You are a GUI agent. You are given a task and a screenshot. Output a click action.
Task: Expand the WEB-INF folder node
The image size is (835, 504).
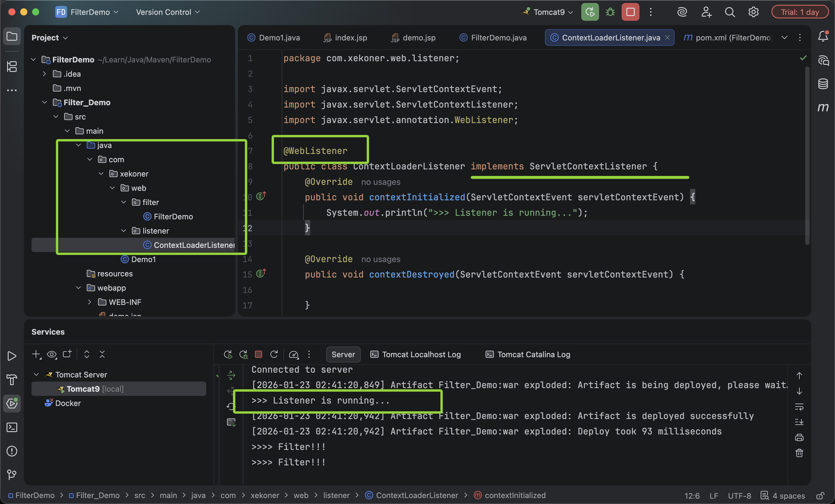click(x=89, y=302)
